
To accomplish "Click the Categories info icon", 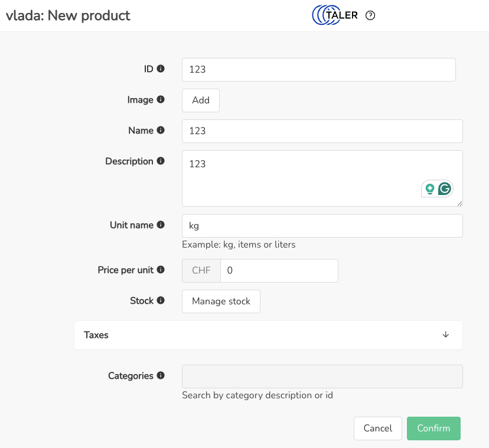I will click(x=161, y=375).
